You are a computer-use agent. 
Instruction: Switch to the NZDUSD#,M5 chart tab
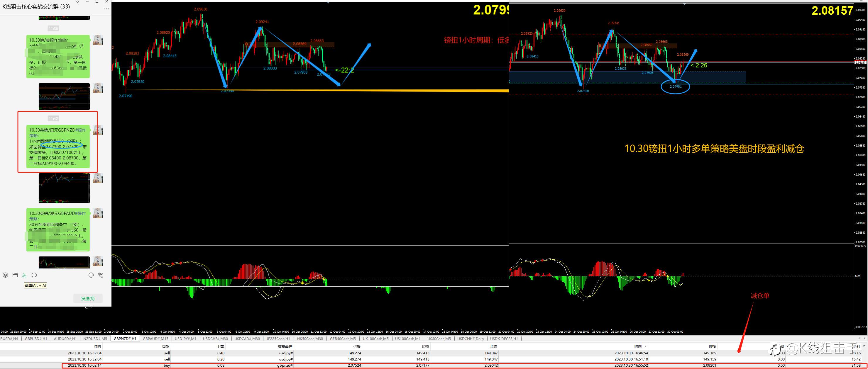click(95, 339)
